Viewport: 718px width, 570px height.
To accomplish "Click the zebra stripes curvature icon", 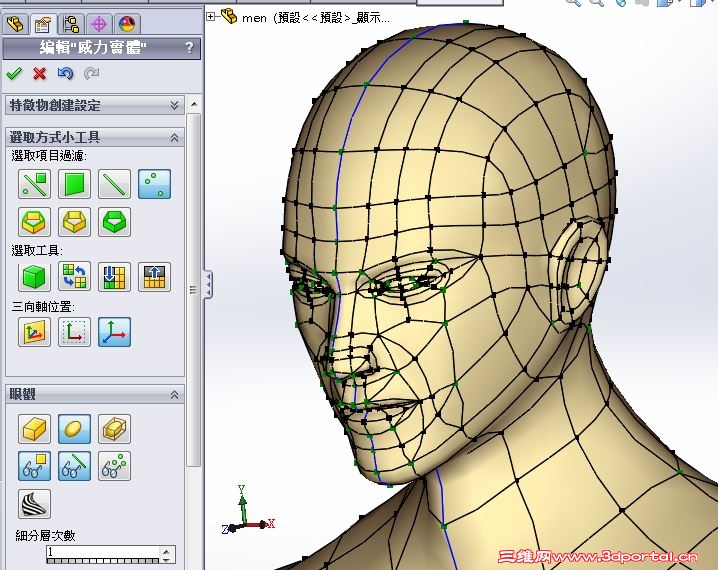I will pyautogui.click(x=34, y=504).
